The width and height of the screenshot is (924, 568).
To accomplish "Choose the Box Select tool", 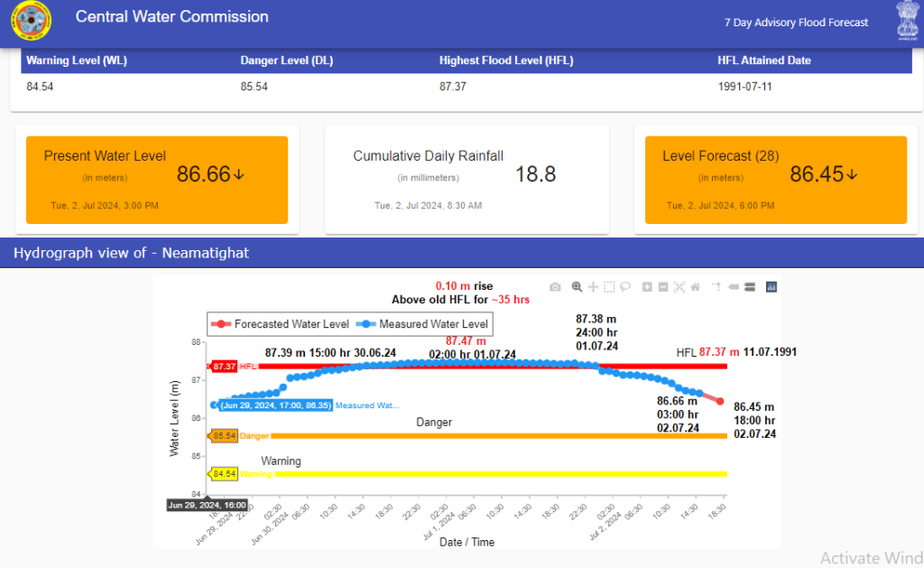I will [x=609, y=287].
